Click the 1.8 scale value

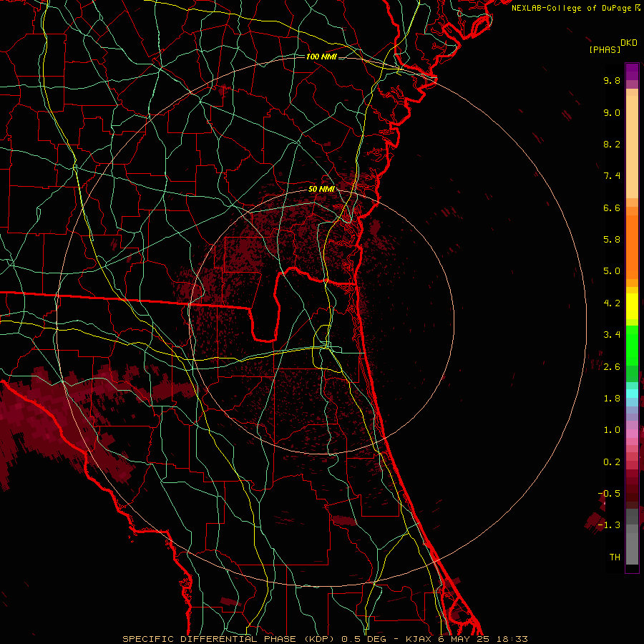(x=612, y=399)
